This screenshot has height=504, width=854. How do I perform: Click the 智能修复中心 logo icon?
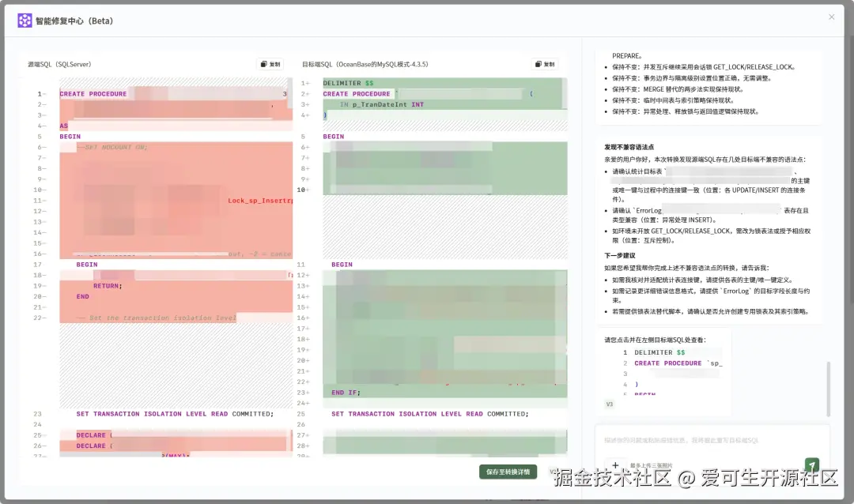(25, 21)
